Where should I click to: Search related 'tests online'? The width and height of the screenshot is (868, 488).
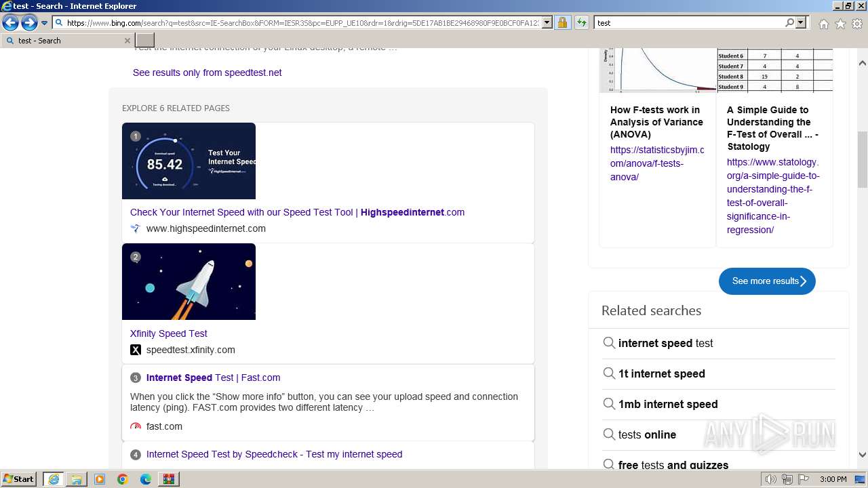(647, 434)
